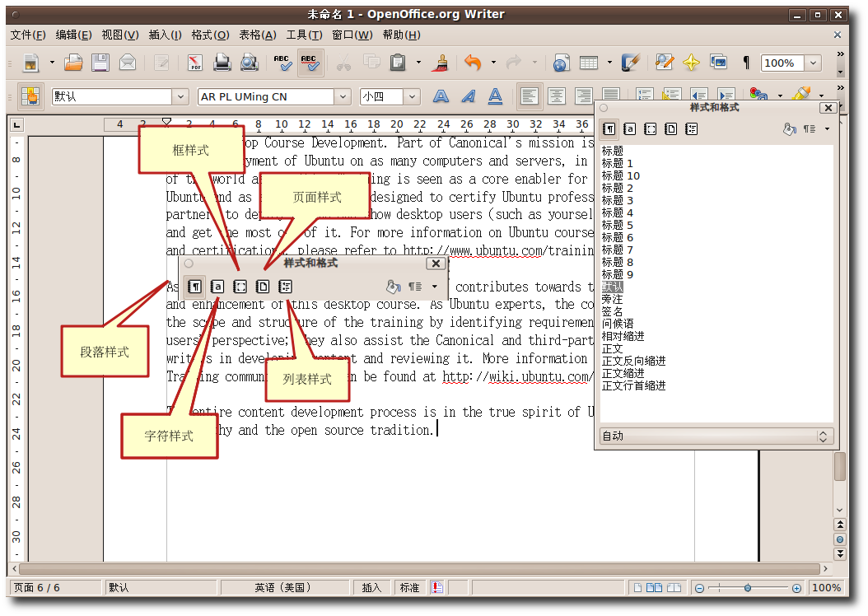Viewport: 868px width, 616px height.
Task: Click the 默认 apply style input field
Action: (x=111, y=97)
